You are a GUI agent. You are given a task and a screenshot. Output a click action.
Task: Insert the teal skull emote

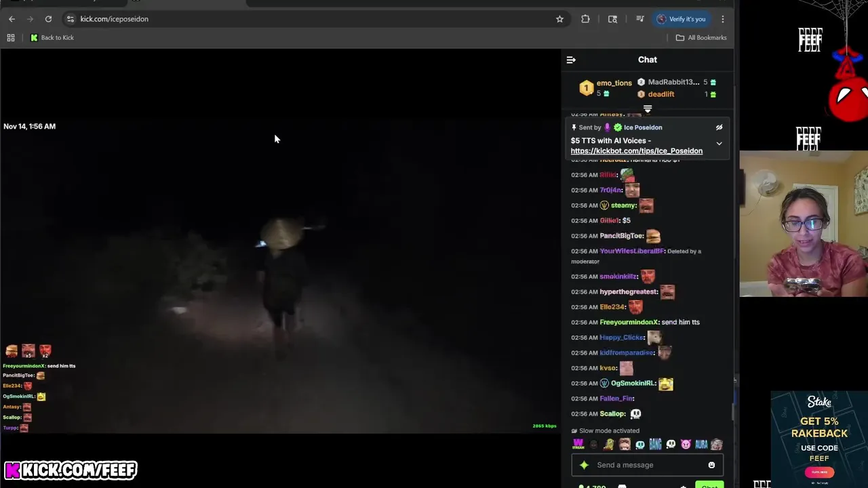click(x=639, y=445)
